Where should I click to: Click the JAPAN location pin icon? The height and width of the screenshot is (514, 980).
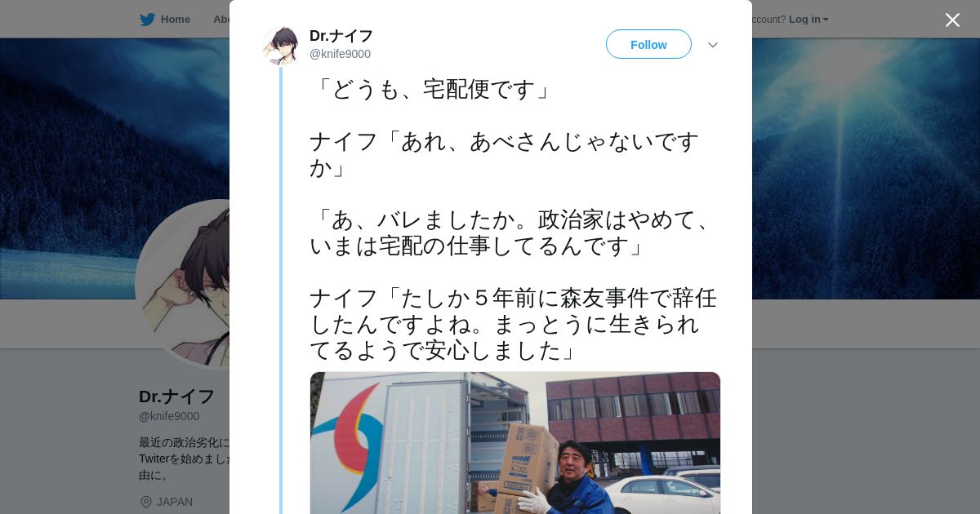click(x=146, y=502)
